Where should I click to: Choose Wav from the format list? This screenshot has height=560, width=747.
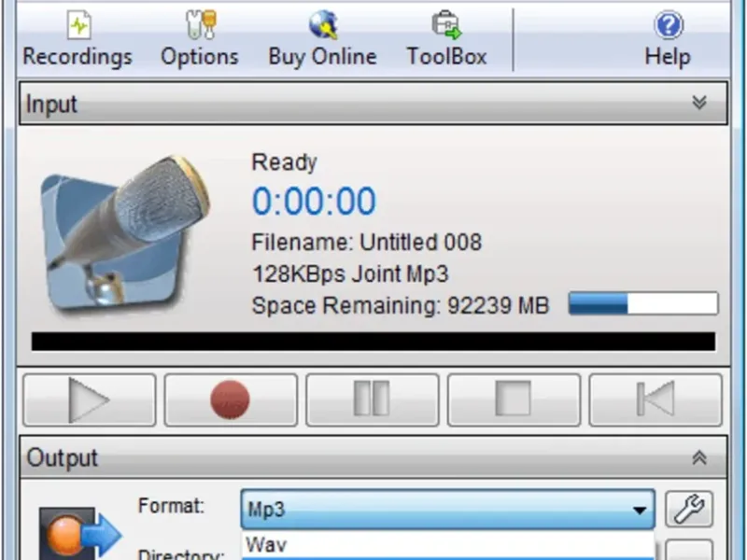click(x=448, y=544)
